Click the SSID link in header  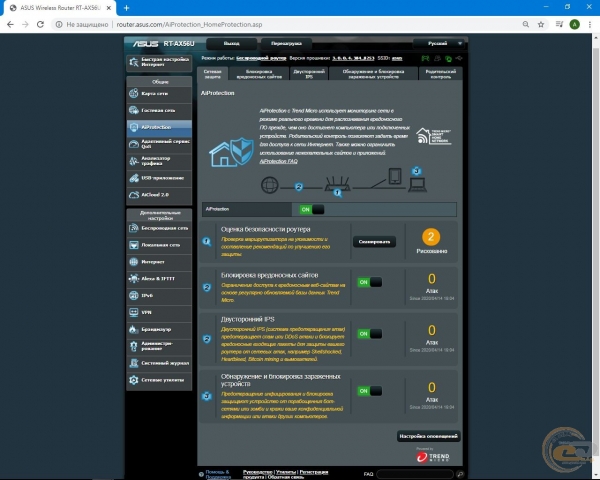coord(397,58)
